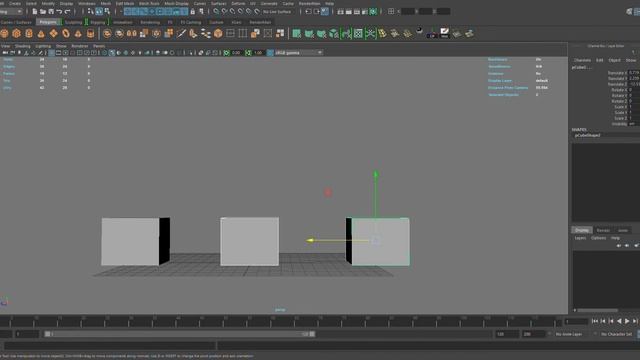Click the new scene icon
The height and width of the screenshot is (360, 640).
tap(35, 11)
